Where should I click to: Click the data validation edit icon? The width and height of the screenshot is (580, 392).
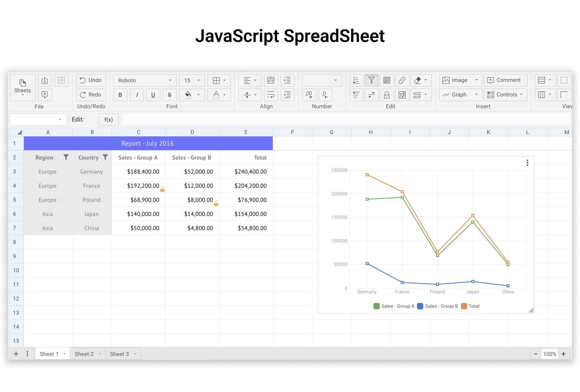(x=402, y=94)
